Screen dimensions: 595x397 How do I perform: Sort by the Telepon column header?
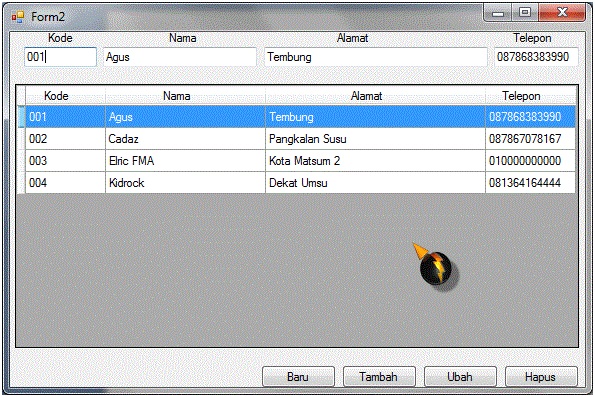(x=530, y=95)
